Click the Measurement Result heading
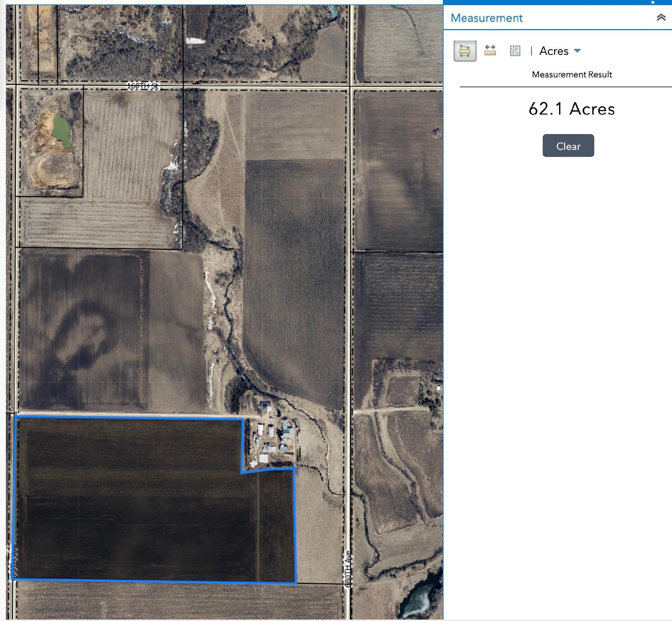Screen dimensions: 672x621 point(572,74)
